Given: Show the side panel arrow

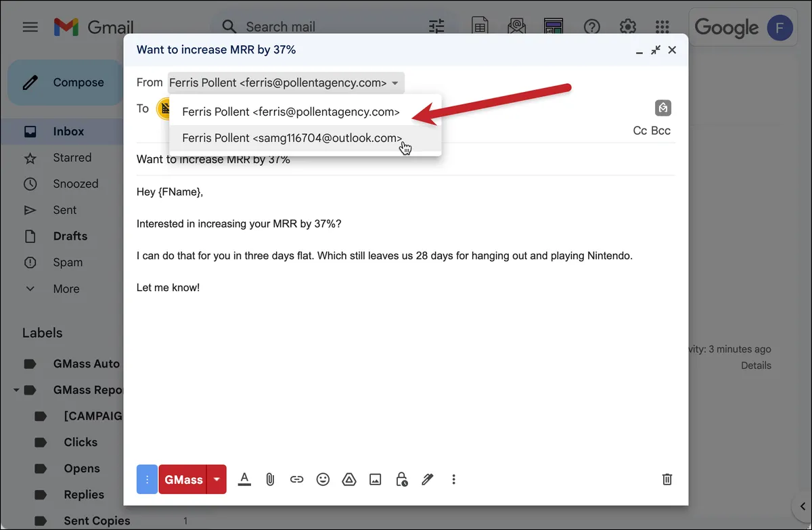Looking at the screenshot, I should pos(801,506).
